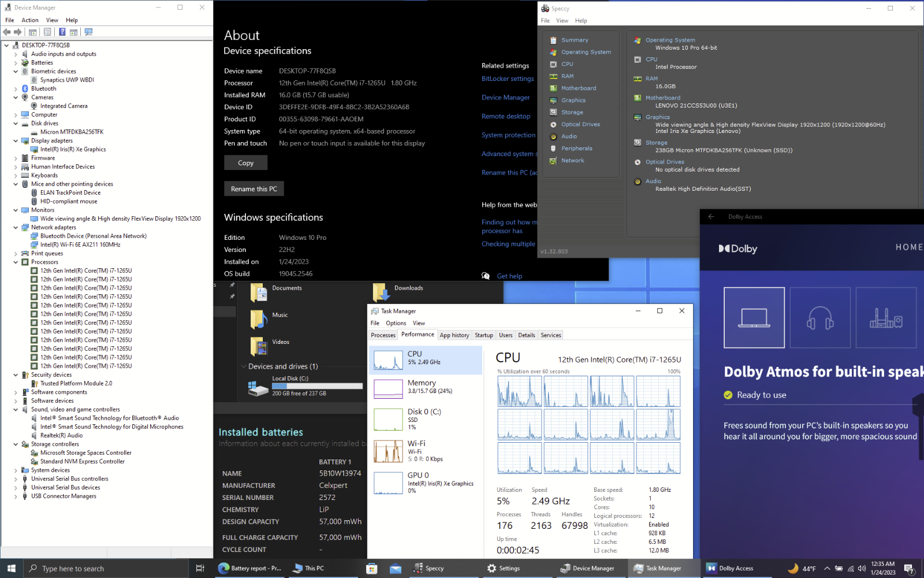Image resolution: width=924 pixels, height=578 pixels.
Task: Select Wi-Fi in Task Manager's performance list
Action: coord(426,451)
